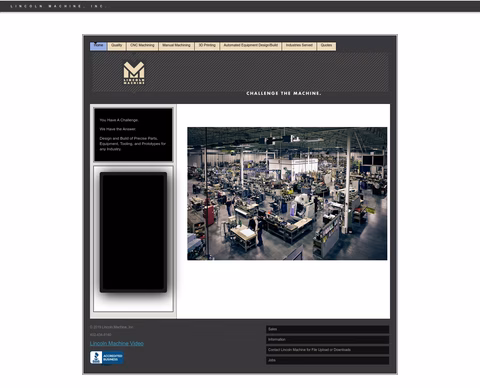Image resolution: width=480 pixels, height=388 pixels.
Task: Open the Sales footer link
Action: click(x=327, y=329)
